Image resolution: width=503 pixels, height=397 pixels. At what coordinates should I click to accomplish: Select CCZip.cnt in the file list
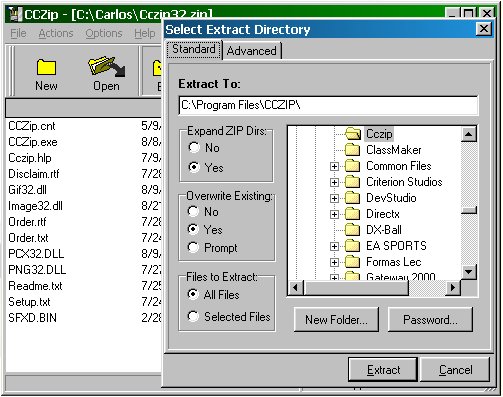[32, 126]
